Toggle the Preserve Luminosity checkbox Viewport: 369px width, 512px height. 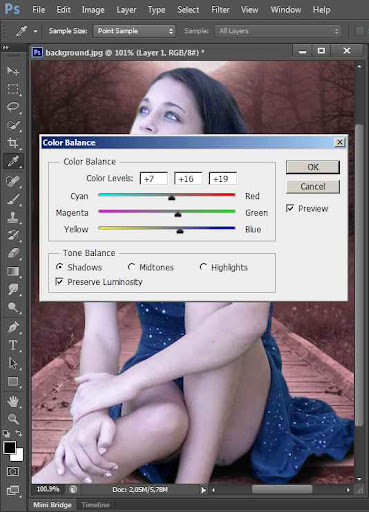(59, 282)
